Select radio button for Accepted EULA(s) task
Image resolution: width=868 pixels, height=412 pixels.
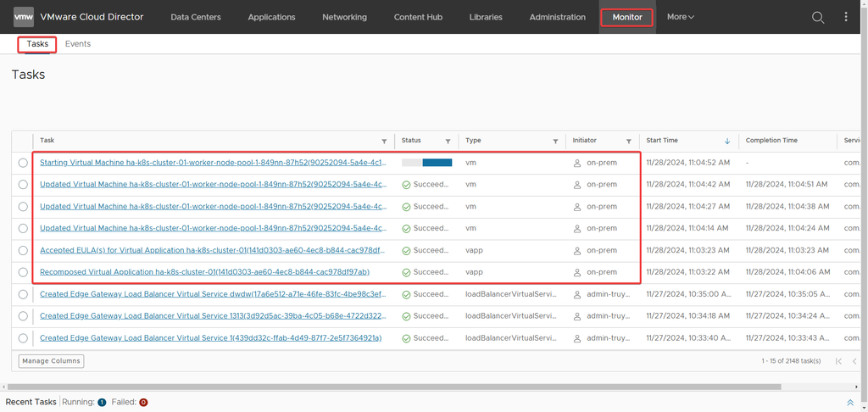click(23, 251)
